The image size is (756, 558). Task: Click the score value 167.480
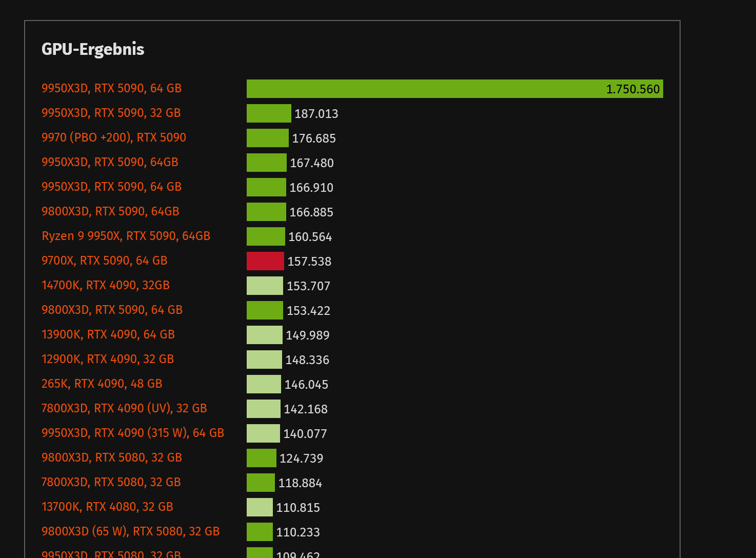coord(312,163)
